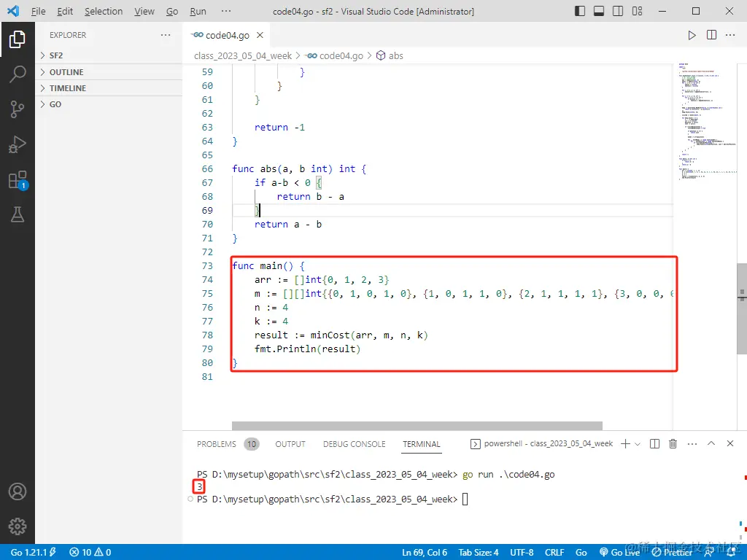Create a new terminal with plus
Image resolution: width=747 pixels, height=560 pixels.
point(625,444)
